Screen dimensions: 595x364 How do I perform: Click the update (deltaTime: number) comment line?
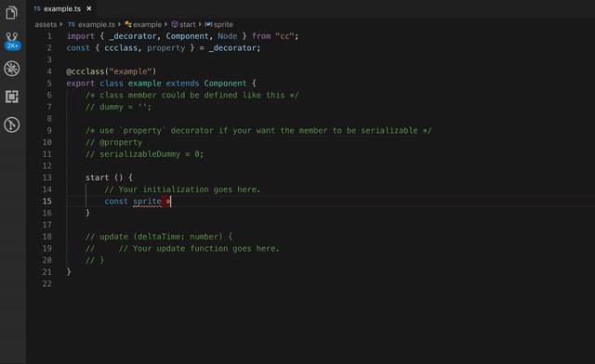coord(159,237)
